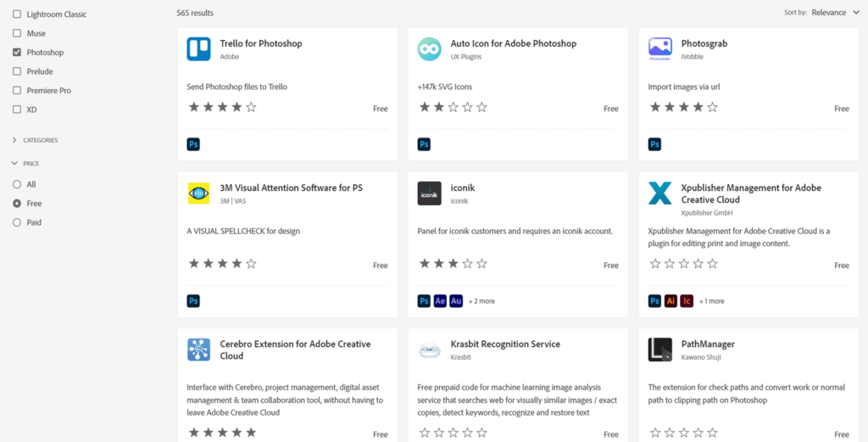Click the Xpublisher X logo icon
868x442 pixels.
click(660, 193)
